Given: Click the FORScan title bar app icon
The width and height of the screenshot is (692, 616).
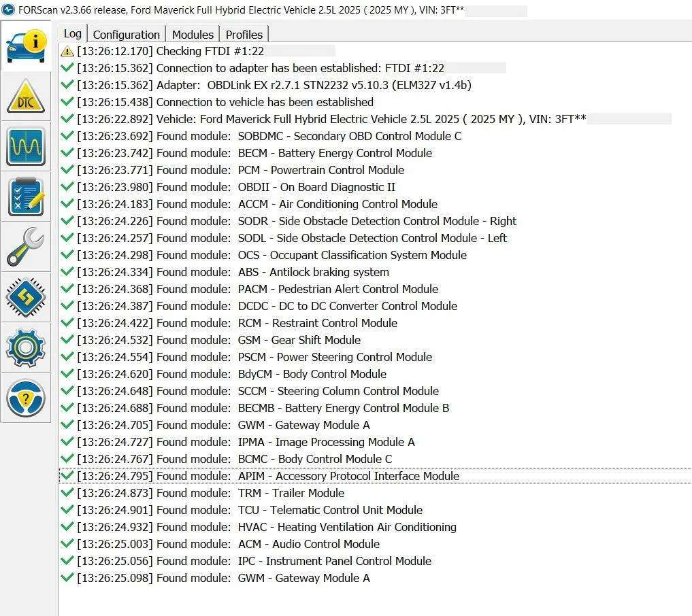Looking at the screenshot, I should coord(8,10).
